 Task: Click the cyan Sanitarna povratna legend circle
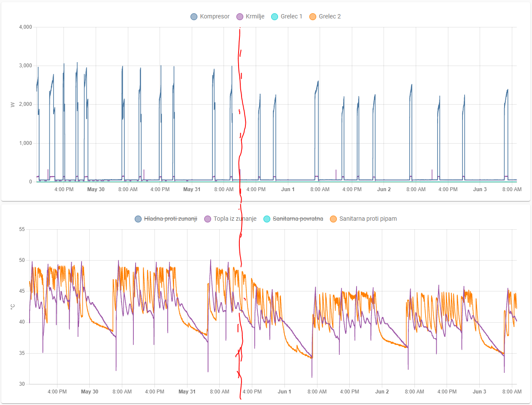(x=267, y=219)
